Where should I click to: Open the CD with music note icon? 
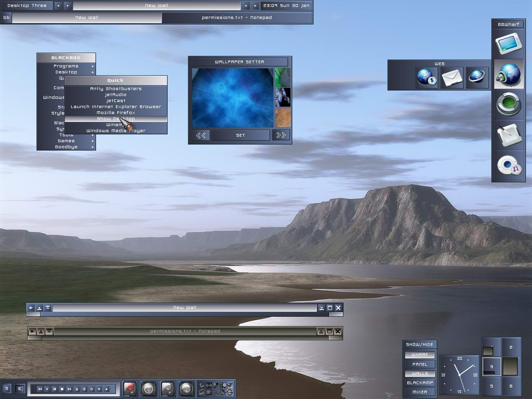[x=508, y=165]
